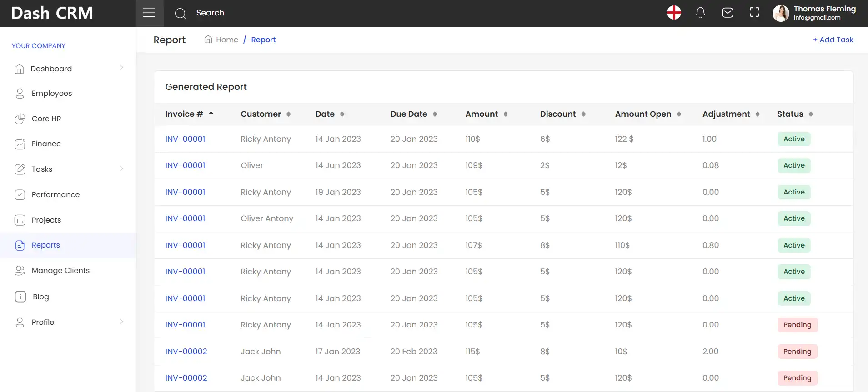
Task: Click the Blog info icon
Action: pyautogui.click(x=20, y=297)
